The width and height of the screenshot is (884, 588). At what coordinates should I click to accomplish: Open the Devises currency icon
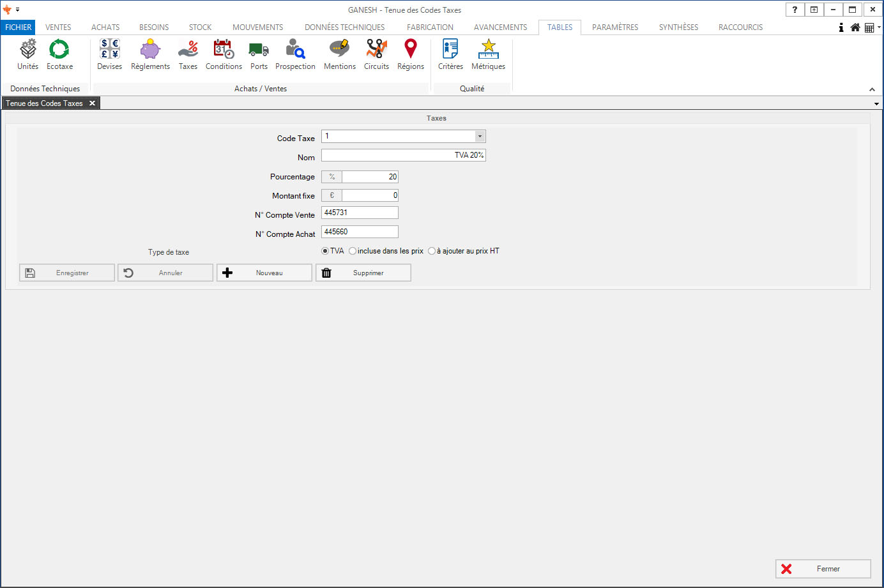pyautogui.click(x=109, y=50)
